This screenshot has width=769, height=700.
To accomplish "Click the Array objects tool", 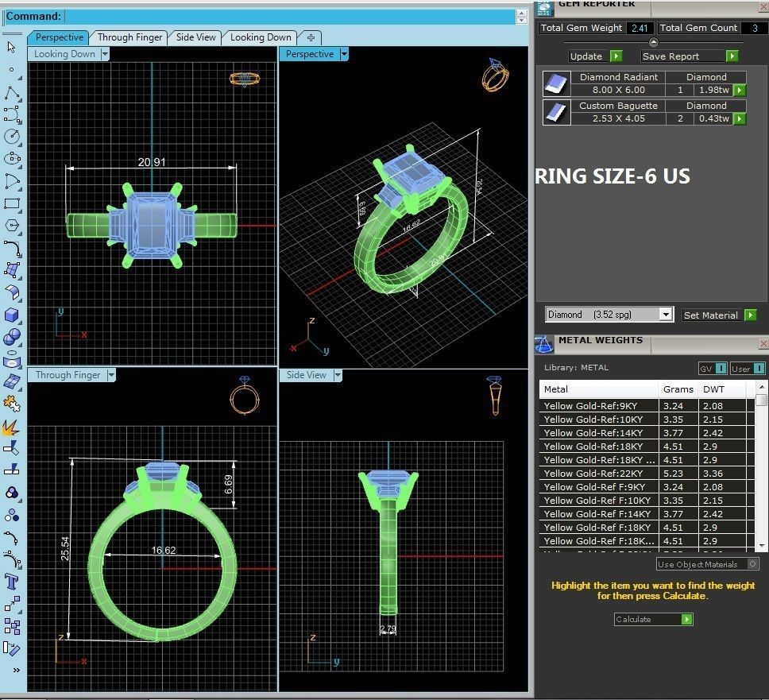I will (12, 626).
